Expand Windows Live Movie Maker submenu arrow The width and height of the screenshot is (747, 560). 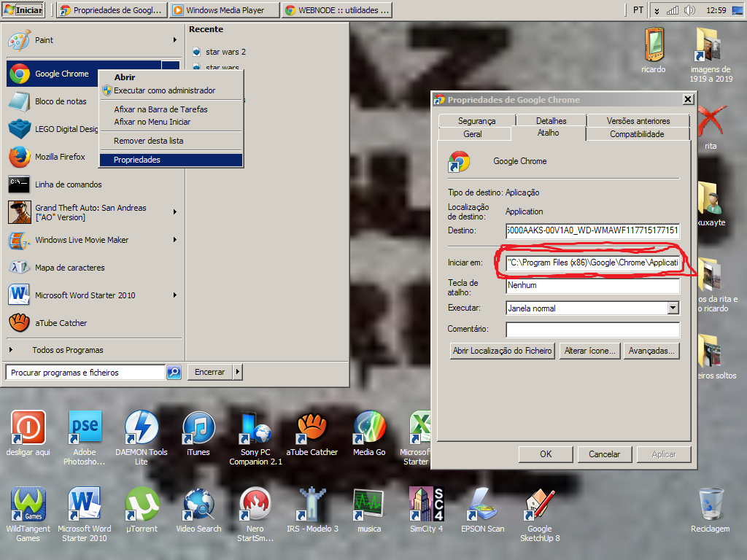click(175, 240)
